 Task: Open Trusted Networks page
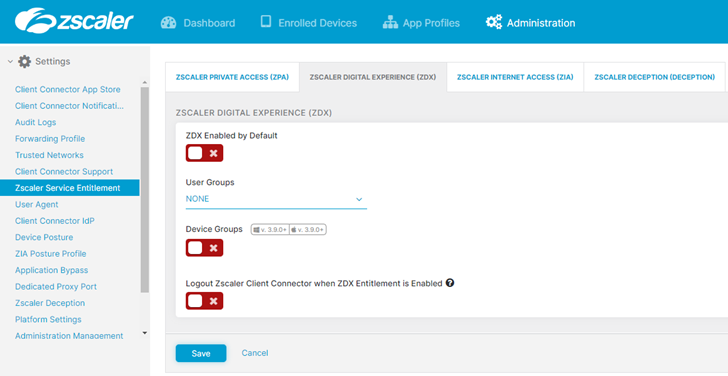coord(49,155)
